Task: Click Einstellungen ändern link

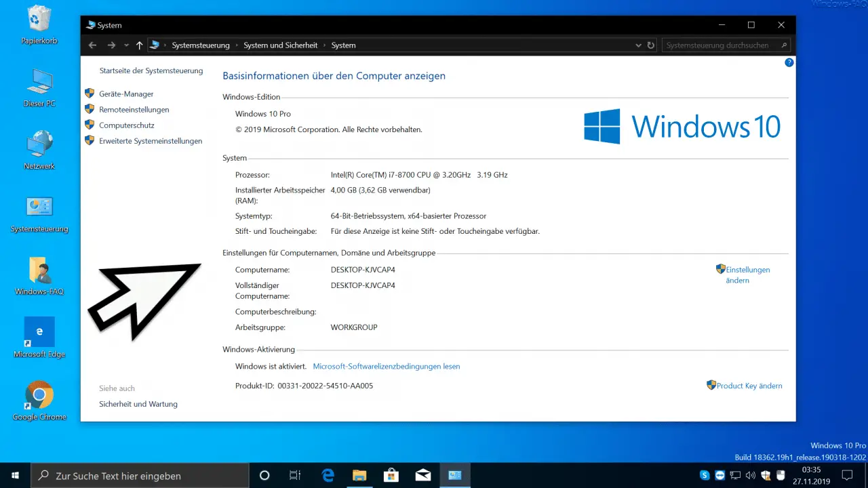Action: [747, 274]
